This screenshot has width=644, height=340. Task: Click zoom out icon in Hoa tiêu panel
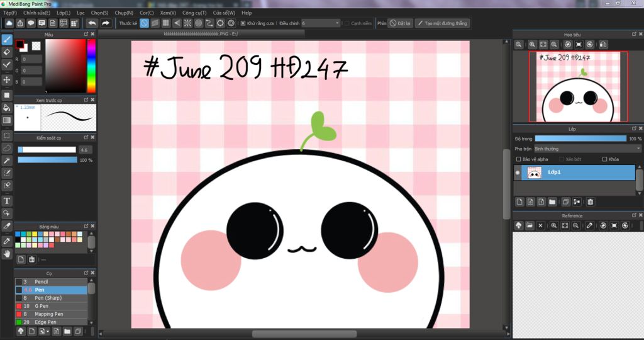554,45
